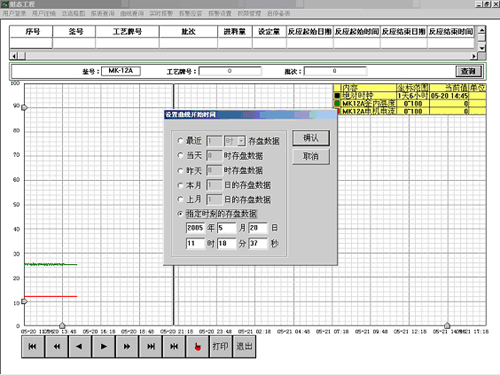Viewport: 500px width, 375px height.
Task: Open the 用户登录 menu
Action: (x=15, y=14)
